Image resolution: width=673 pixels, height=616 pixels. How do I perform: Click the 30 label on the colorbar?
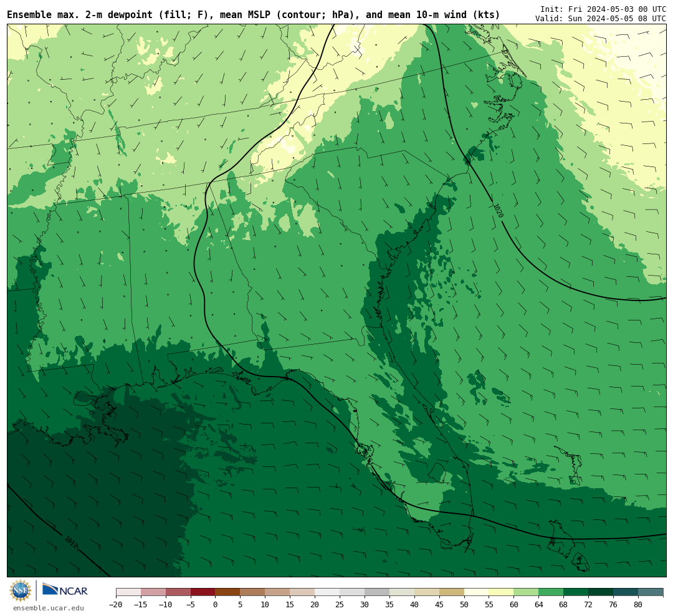(365, 604)
